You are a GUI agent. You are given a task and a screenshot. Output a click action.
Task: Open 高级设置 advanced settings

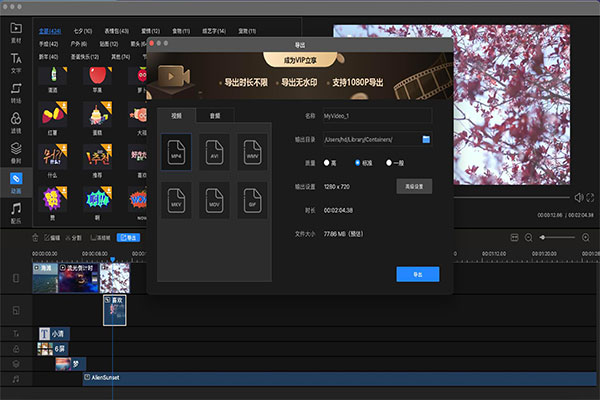414,185
